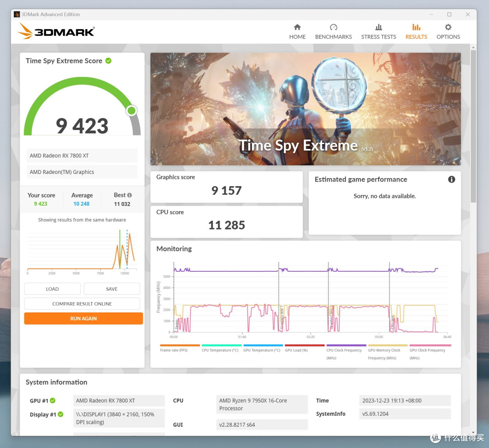Image resolution: width=489 pixels, height=448 pixels.
Task: Click the vertical scrollbar thumb
Action: tap(473, 126)
